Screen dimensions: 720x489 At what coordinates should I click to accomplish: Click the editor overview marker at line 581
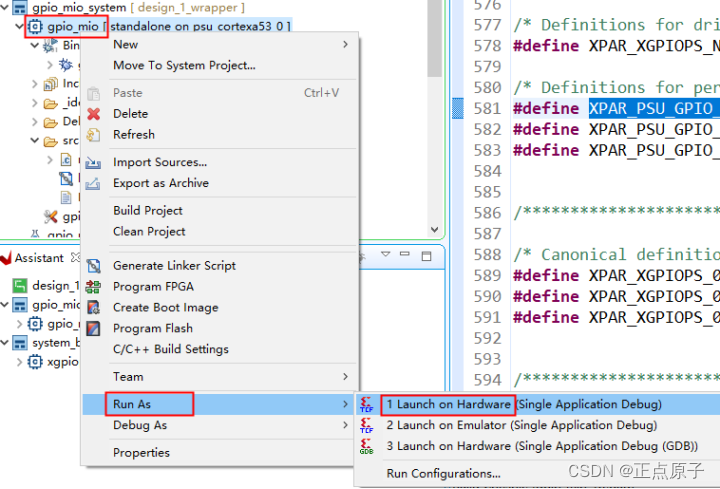(x=458, y=109)
